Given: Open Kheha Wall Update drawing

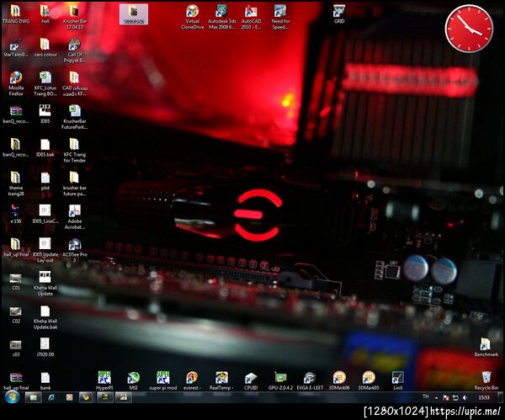Looking at the screenshot, I should coord(45,284).
